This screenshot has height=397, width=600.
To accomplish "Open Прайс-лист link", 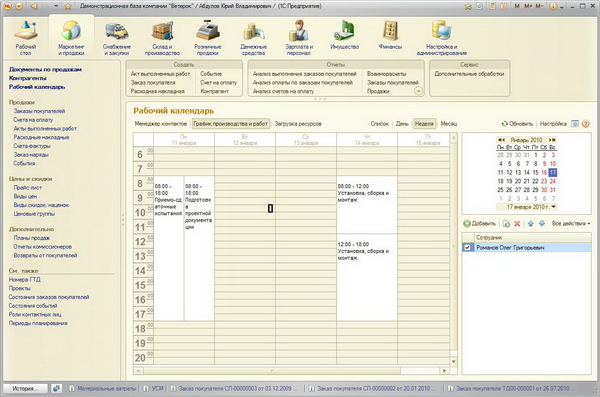I will tap(28, 188).
